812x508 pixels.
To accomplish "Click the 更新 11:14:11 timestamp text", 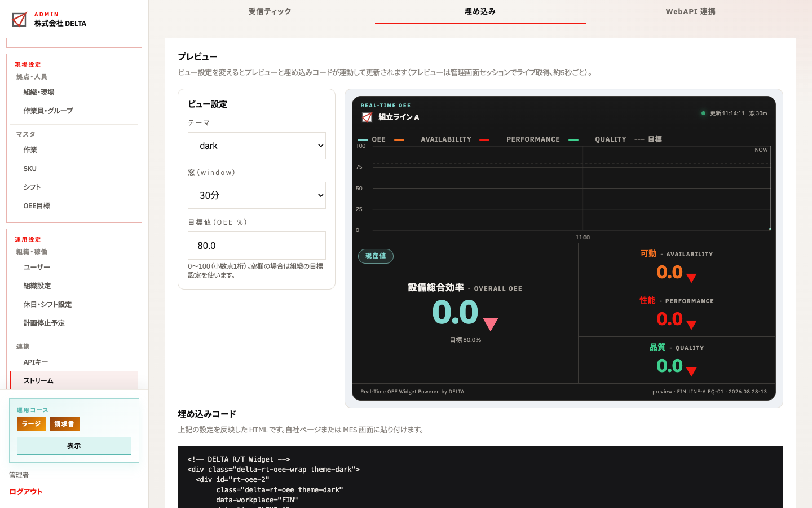I will tap(727, 113).
